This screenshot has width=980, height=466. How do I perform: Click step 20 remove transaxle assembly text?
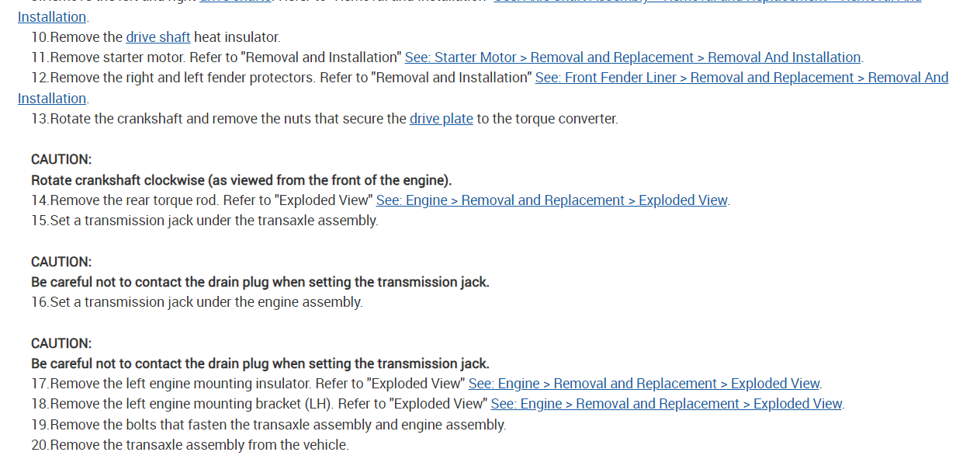(199, 445)
